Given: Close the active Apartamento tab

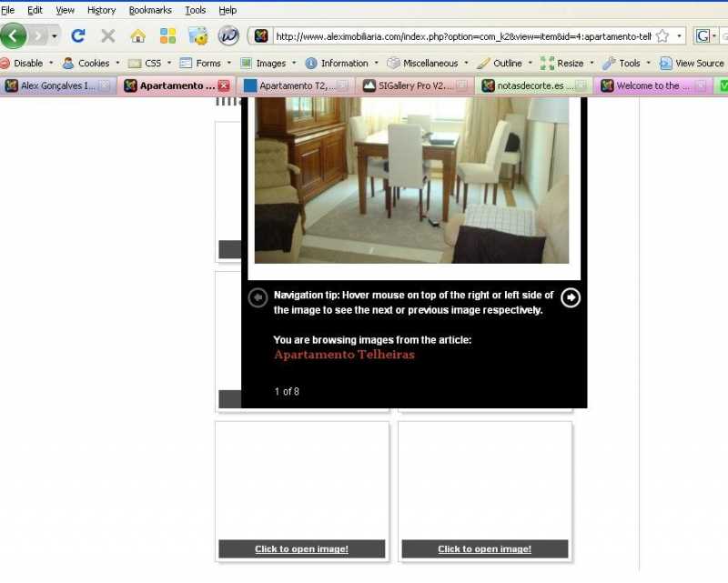Looking at the screenshot, I should 224,85.
